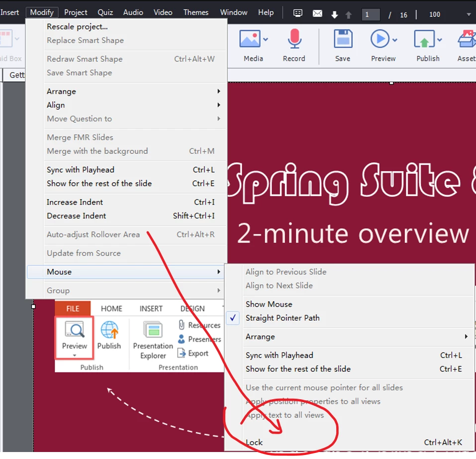Click Fluid Box icon in toolbar
Screen dimensions: 476x459
tap(6, 38)
